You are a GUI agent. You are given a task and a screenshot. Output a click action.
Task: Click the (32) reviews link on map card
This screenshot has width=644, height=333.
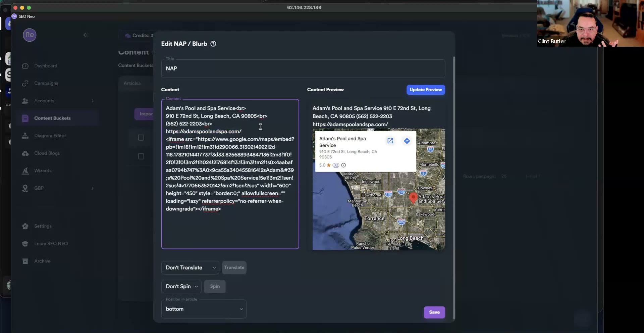(x=336, y=165)
